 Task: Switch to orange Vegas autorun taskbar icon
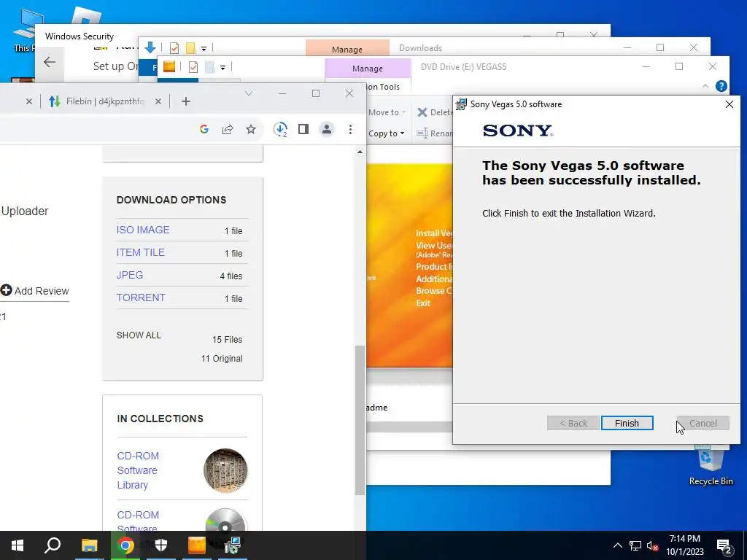pos(197,545)
